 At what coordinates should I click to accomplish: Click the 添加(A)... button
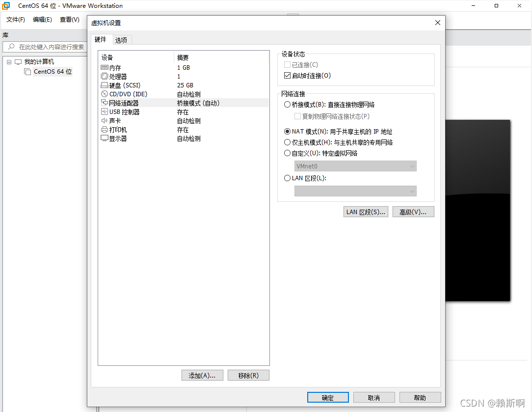click(x=202, y=375)
